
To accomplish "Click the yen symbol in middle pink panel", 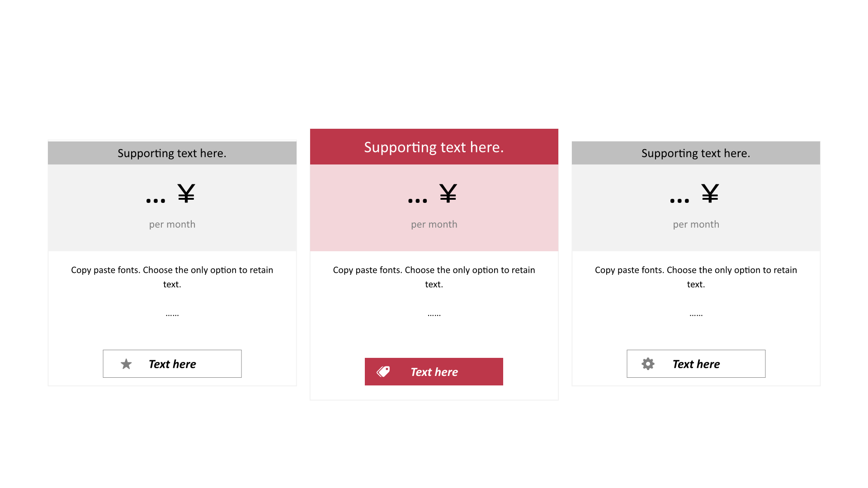I will tap(448, 193).
